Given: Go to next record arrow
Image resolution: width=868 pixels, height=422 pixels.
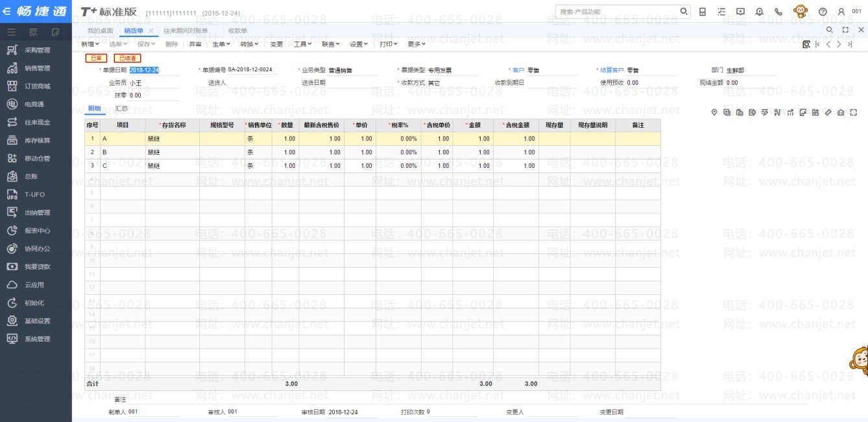Looking at the screenshot, I should coord(839,44).
